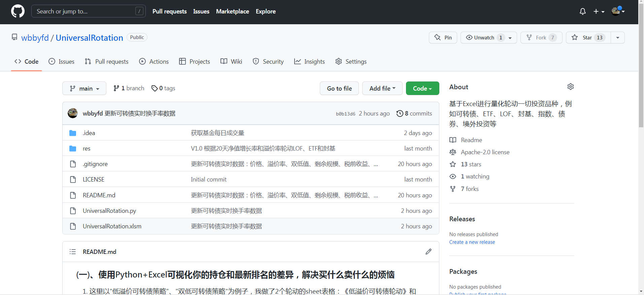Follow the Create a new release link
The image size is (644, 295).
(472, 242)
